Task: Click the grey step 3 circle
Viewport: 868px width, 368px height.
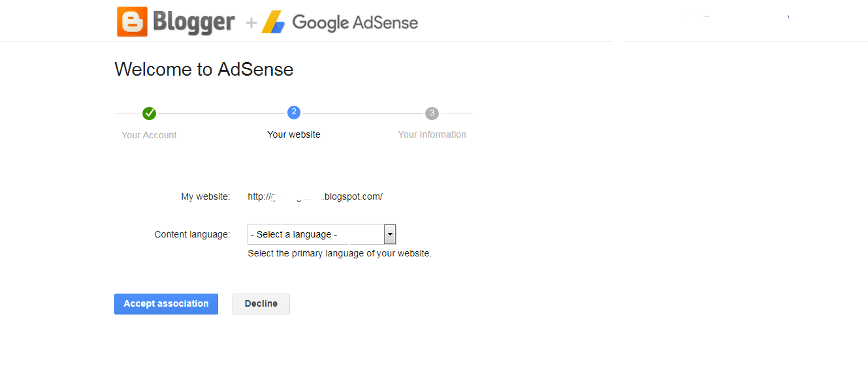Action: [432, 114]
